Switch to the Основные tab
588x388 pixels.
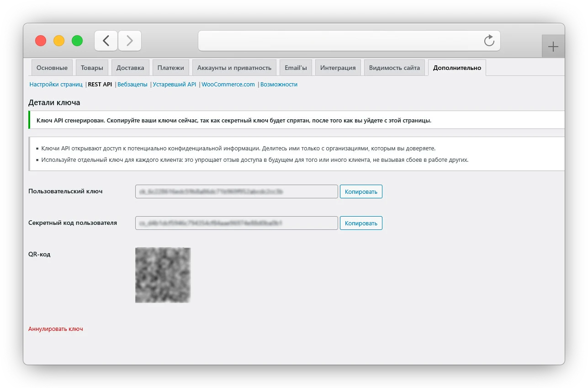pyautogui.click(x=52, y=68)
